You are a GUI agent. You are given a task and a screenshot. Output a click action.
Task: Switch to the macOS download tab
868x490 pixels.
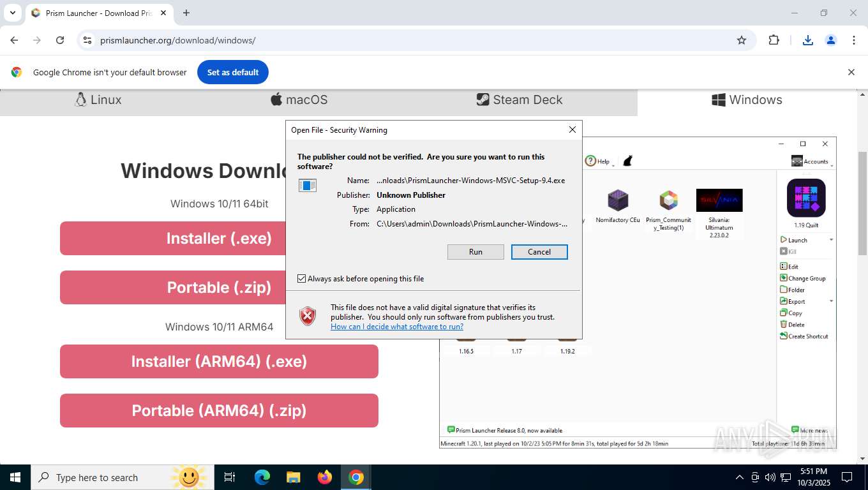point(299,100)
